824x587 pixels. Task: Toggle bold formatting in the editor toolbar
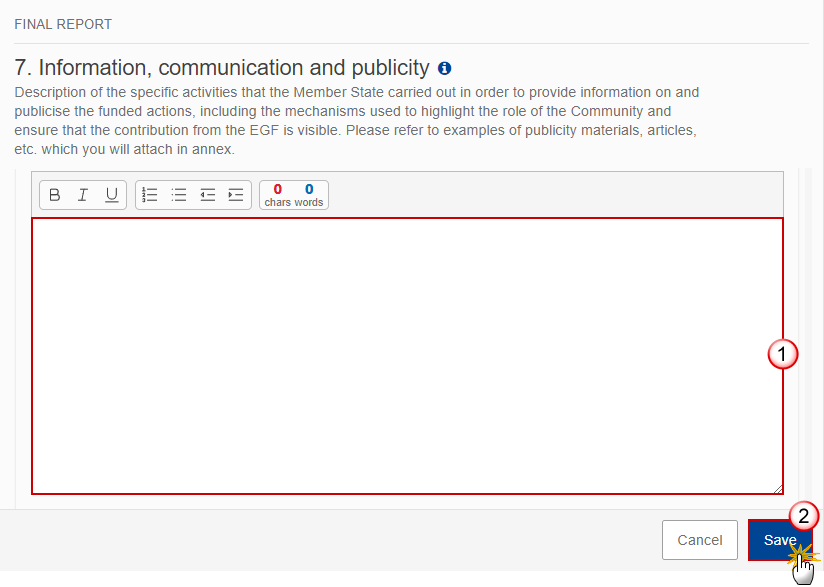coord(54,195)
